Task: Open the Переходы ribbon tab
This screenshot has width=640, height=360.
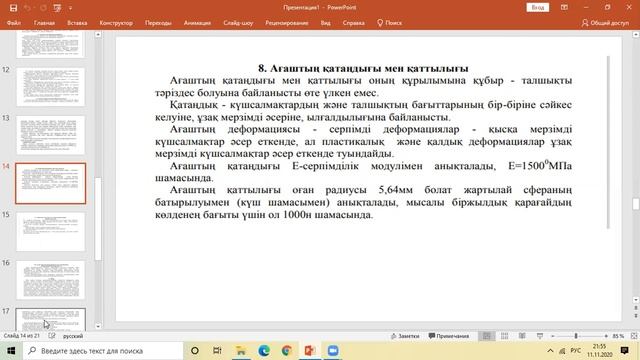Action: point(158,23)
